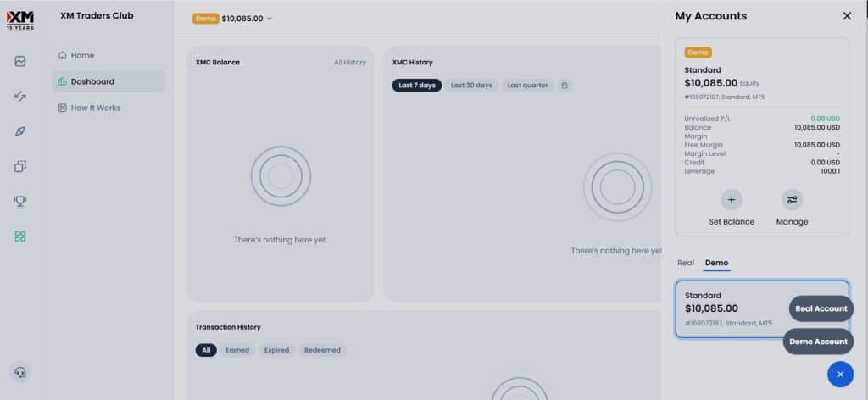Select Last 30 days filter
This screenshot has height=400, width=868.
[x=471, y=86]
